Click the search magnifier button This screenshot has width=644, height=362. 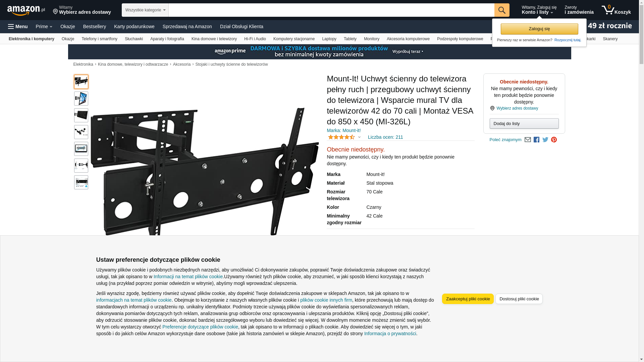[x=502, y=10]
